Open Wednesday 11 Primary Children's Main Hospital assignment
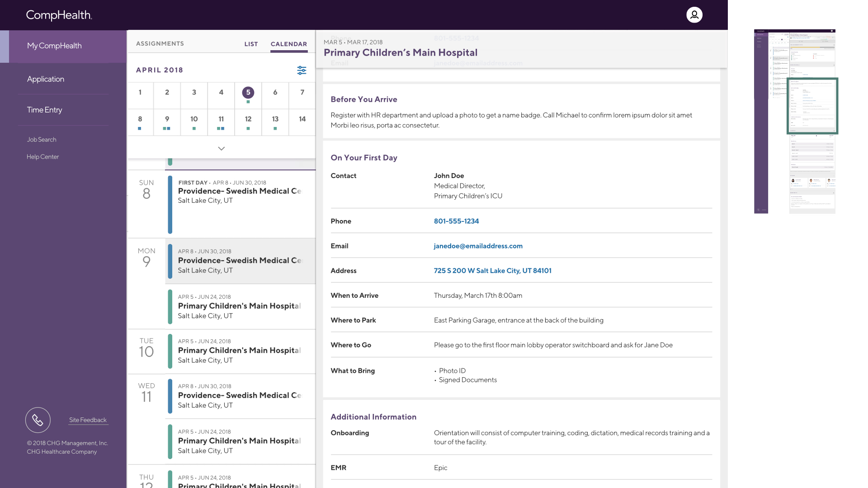 [241, 441]
